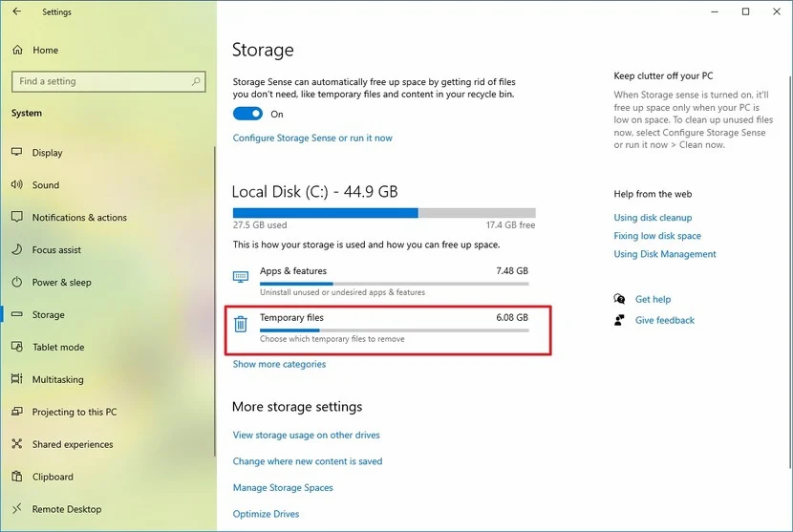
Task: Open Projecting to this PC
Action: pyautogui.click(x=74, y=412)
